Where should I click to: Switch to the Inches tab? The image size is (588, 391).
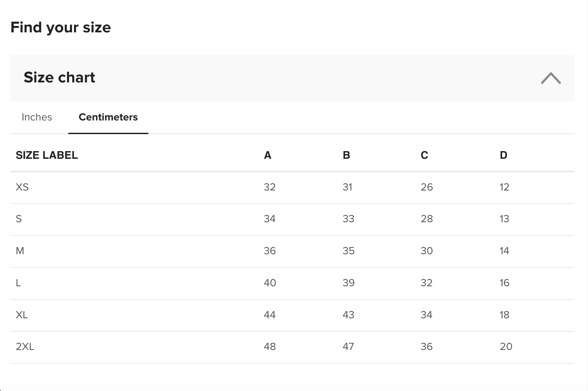(x=37, y=117)
